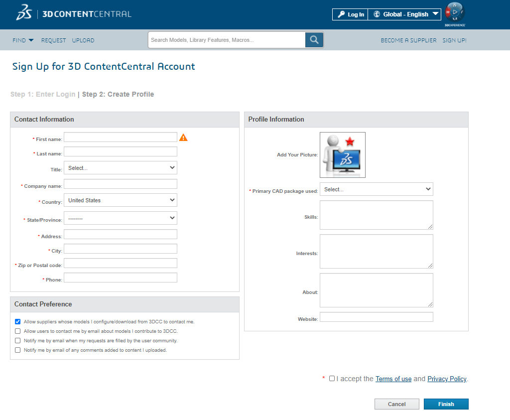Check the accept Terms of use box

pyautogui.click(x=332, y=379)
